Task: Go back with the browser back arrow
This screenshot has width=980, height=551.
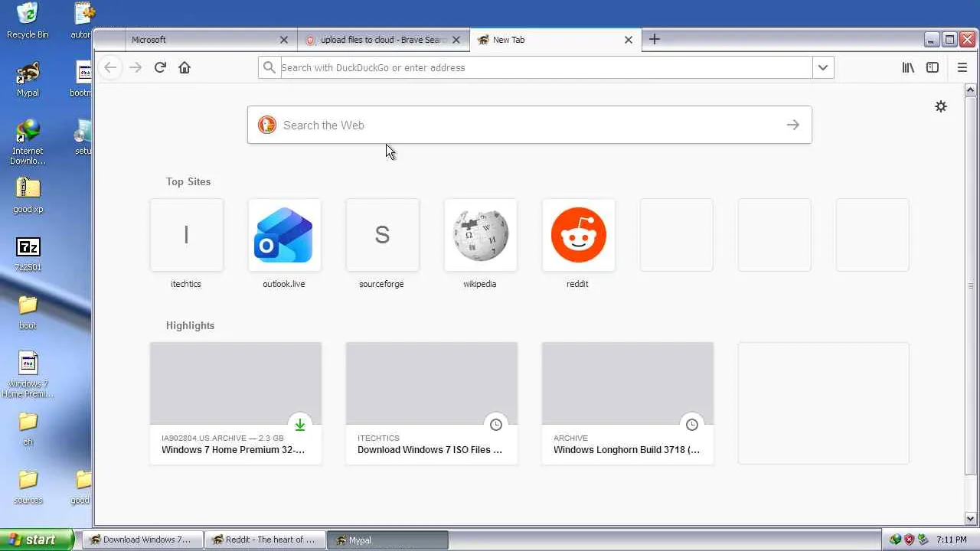Action: pyautogui.click(x=111, y=67)
